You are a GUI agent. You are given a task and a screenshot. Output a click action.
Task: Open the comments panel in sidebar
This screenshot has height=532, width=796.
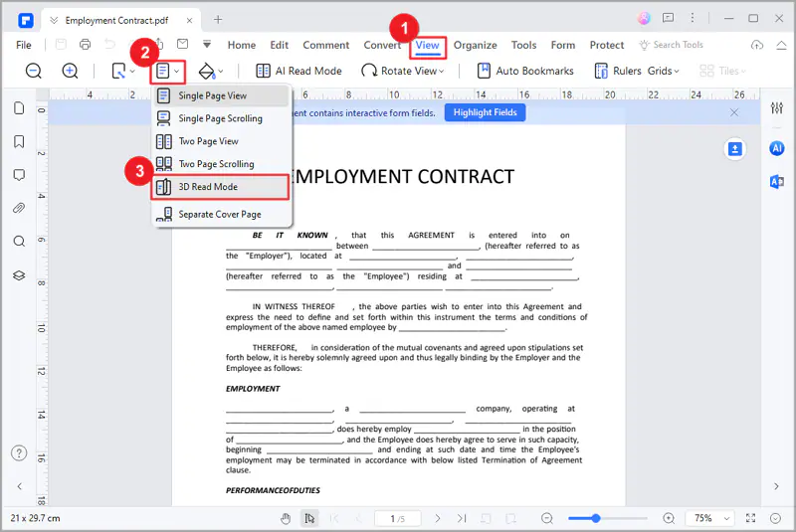pos(19,175)
